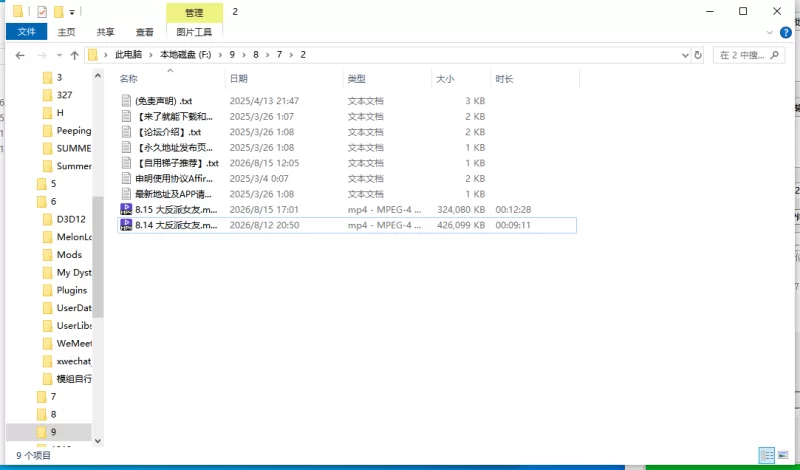Select folder 9 in the navigation tree
Viewport: 800px width, 470px height.
tap(49, 432)
